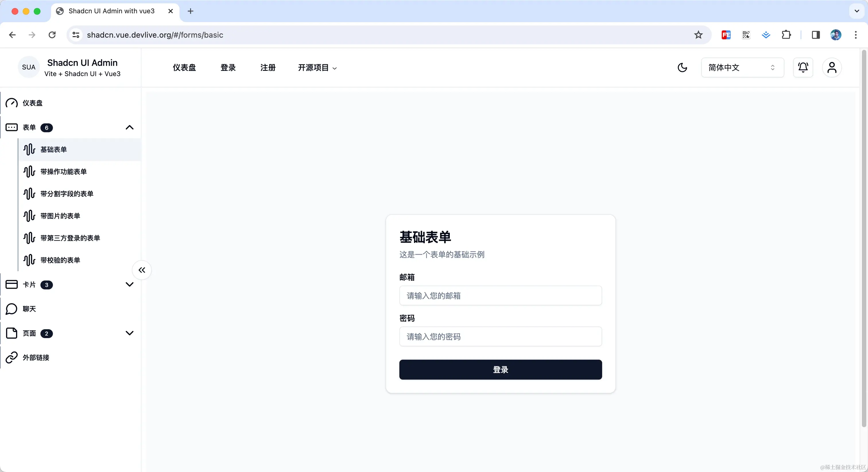
Task: Open notifications bell icon
Action: (x=803, y=68)
